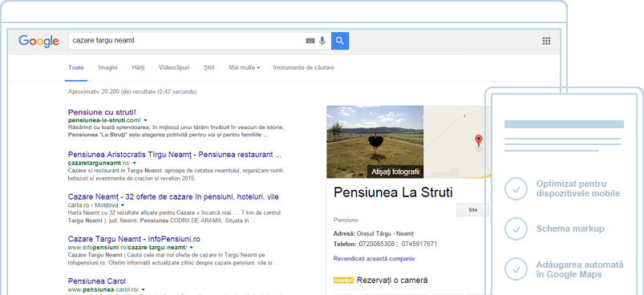The image size is (644, 295).
Task: Open the Google apps grid
Action: tap(546, 41)
